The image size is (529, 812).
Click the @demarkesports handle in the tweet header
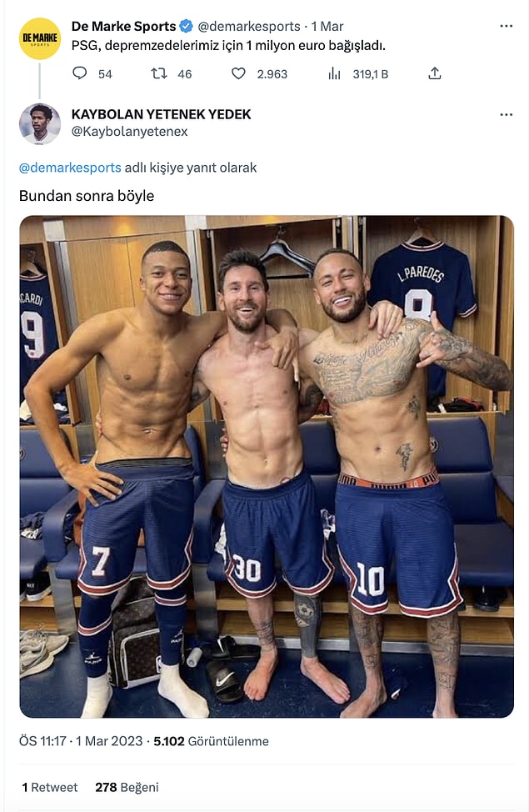click(249, 27)
